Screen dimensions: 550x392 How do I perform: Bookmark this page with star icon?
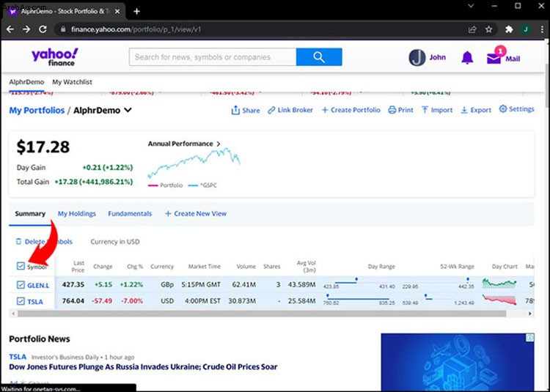(488, 29)
